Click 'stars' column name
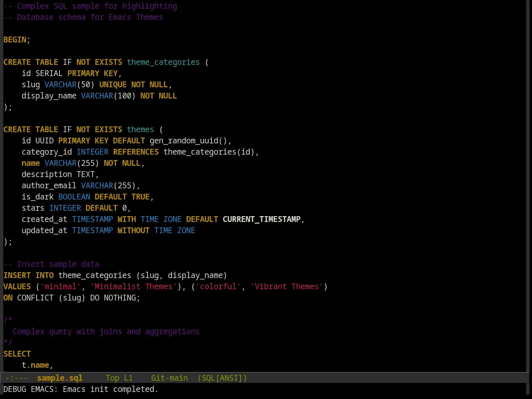The height and width of the screenshot is (399, 532). click(33, 208)
